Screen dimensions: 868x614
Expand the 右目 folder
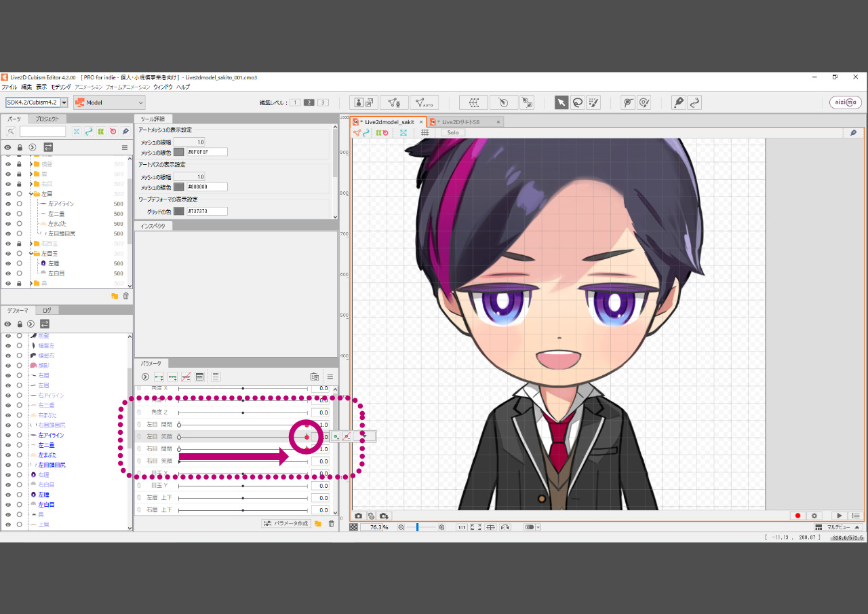point(31,184)
